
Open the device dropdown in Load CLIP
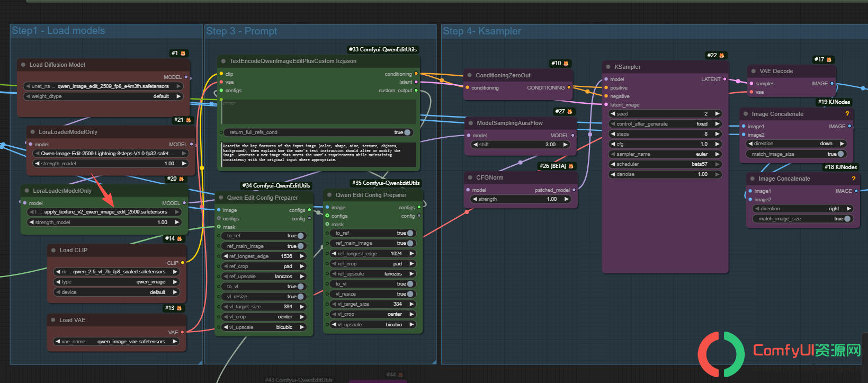click(x=117, y=292)
